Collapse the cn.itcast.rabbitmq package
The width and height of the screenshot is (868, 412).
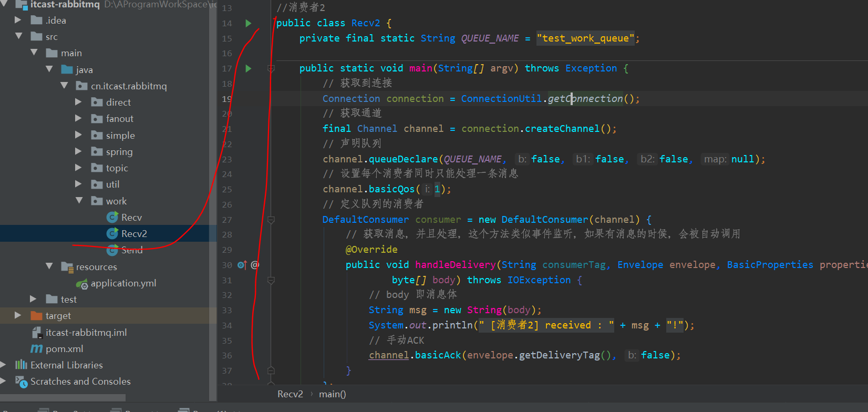(64, 85)
